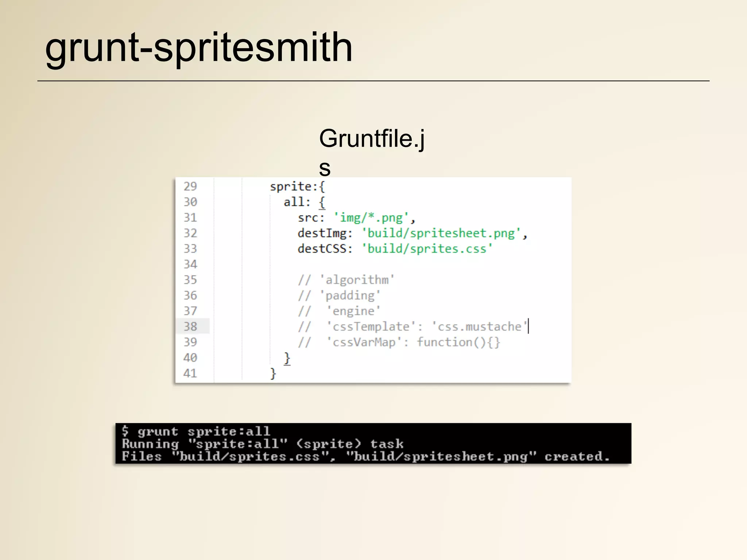
Task: Select the Gruntfile.js caption text
Action: pos(372,152)
